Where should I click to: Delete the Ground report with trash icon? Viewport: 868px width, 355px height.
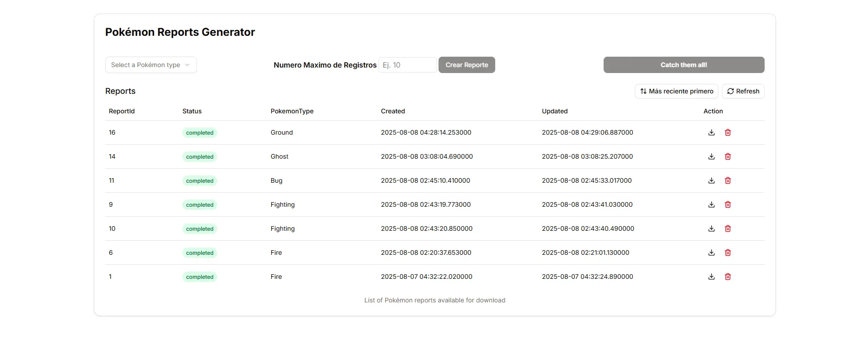pyautogui.click(x=727, y=132)
